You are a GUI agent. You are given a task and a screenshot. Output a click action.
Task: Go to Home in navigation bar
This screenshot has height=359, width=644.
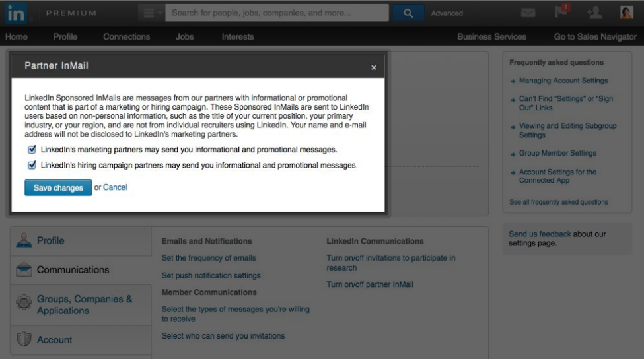coord(17,36)
